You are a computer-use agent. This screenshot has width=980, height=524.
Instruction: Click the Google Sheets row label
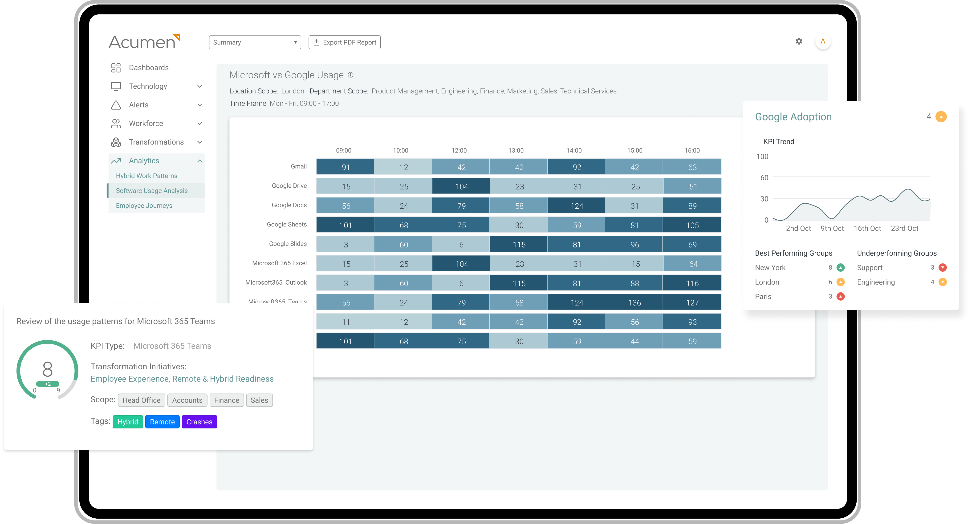287,224
